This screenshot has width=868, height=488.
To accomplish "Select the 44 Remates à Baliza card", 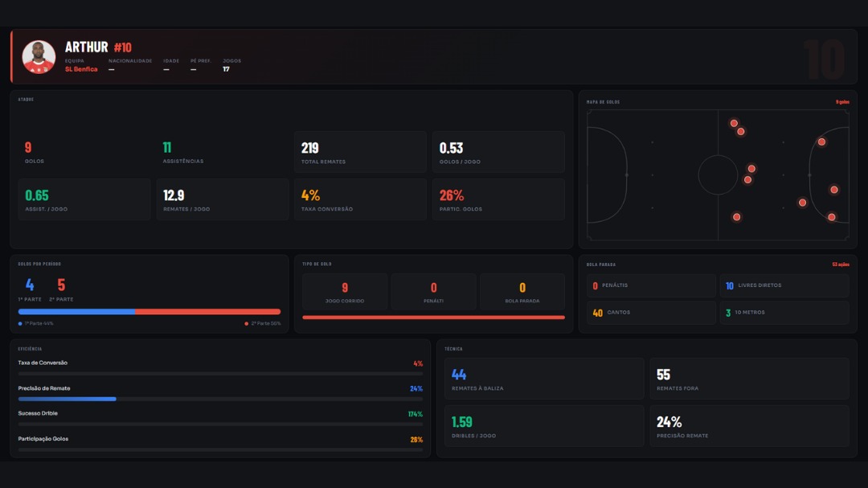I will (x=545, y=379).
